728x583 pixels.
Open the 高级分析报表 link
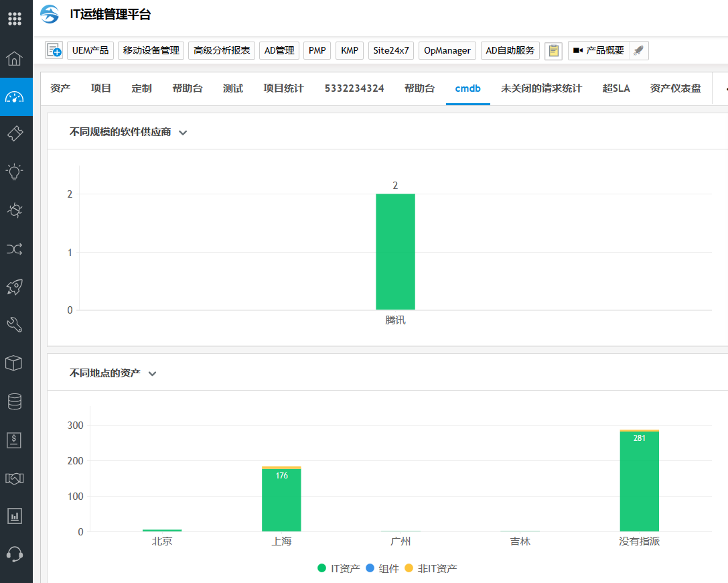pyautogui.click(x=222, y=51)
